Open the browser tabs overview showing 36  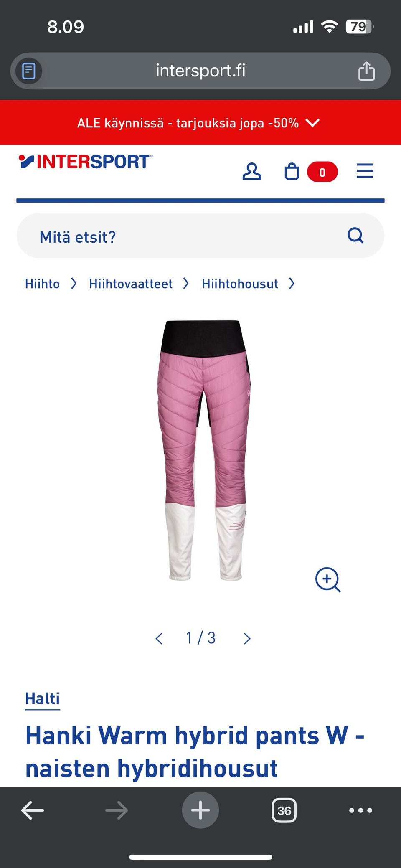point(284,810)
